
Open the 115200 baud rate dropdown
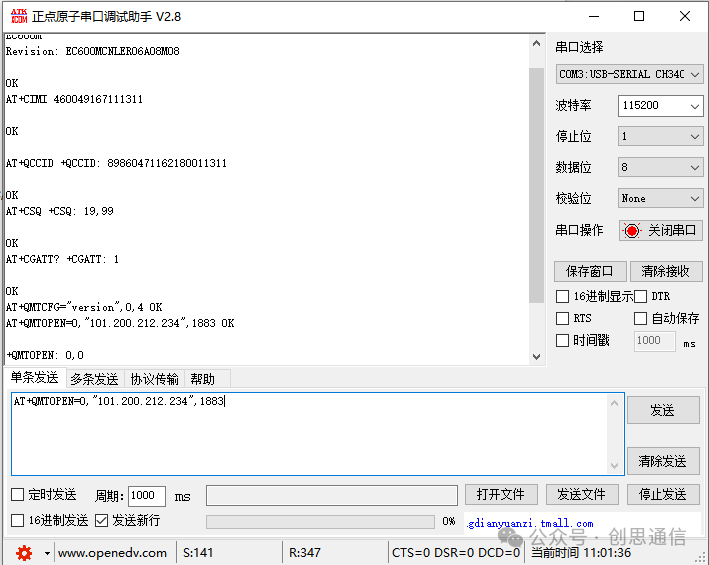tap(660, 106)
